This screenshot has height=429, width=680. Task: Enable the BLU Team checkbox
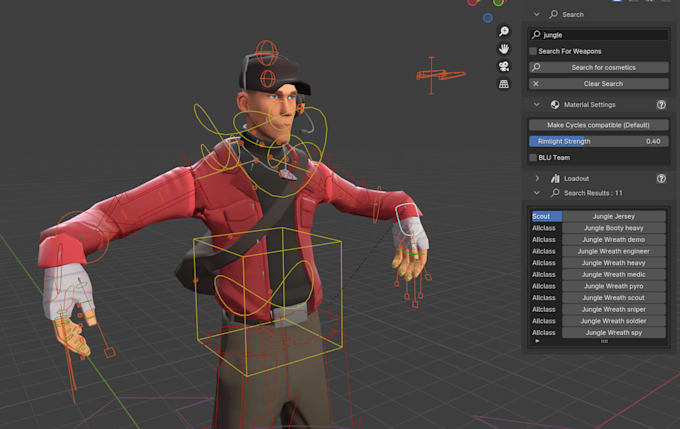(533, 157)
